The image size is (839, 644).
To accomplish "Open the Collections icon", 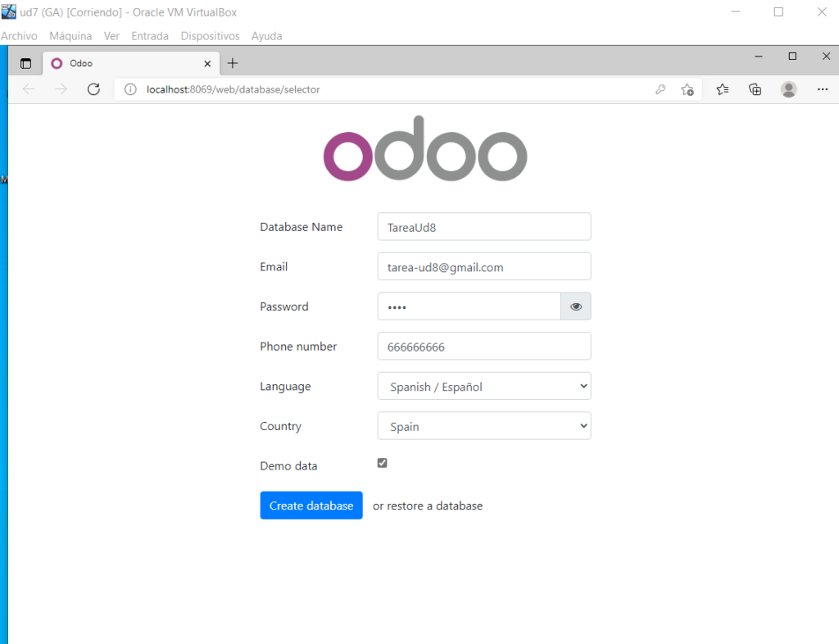I will click(x=755, y=89).
